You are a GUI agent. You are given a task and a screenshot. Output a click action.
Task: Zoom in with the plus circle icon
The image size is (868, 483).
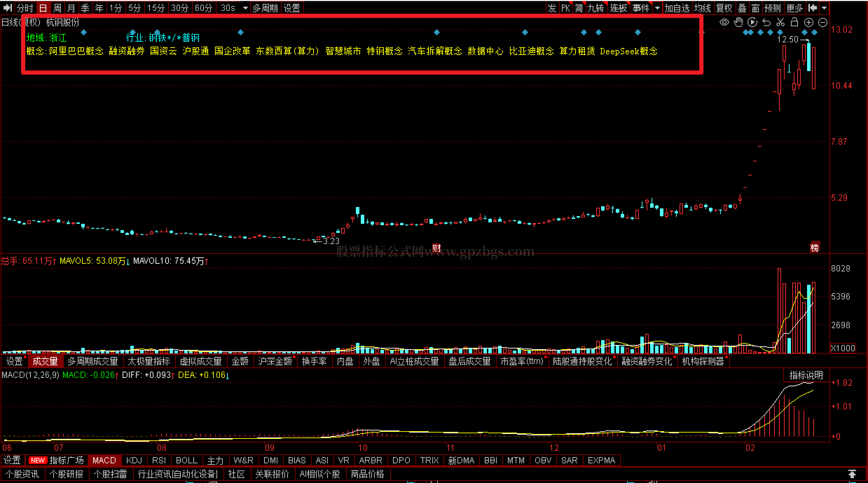click(x=808, y=23)
